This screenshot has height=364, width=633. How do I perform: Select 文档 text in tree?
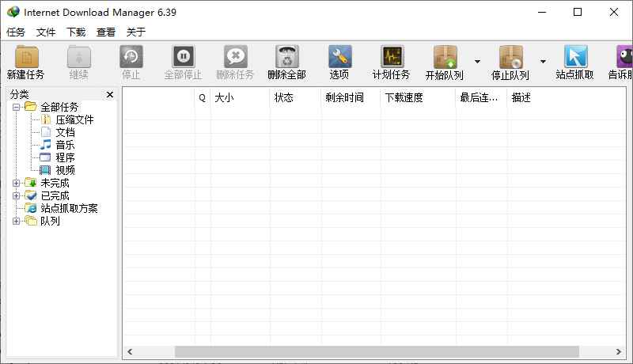pyautogui.click(x=65, y=132)
